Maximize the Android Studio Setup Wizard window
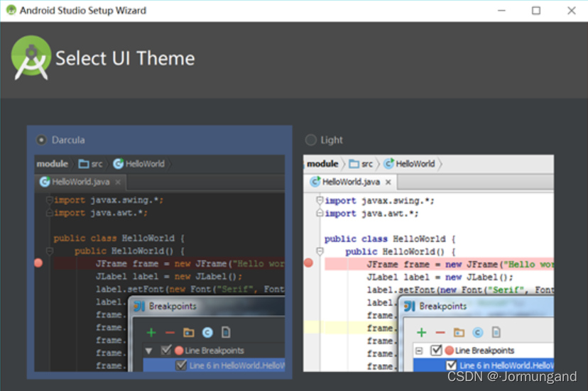 tap(536, 11)
